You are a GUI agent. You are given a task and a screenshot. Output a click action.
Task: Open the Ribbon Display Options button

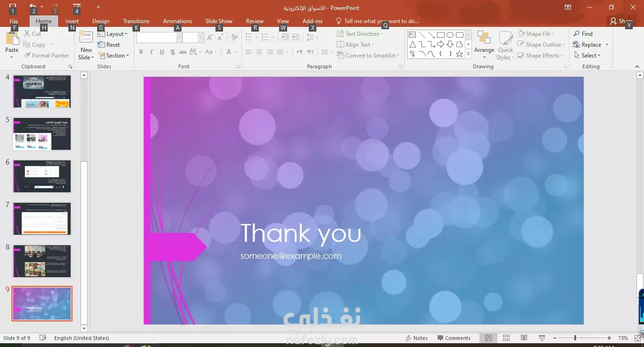pos(568,7)
